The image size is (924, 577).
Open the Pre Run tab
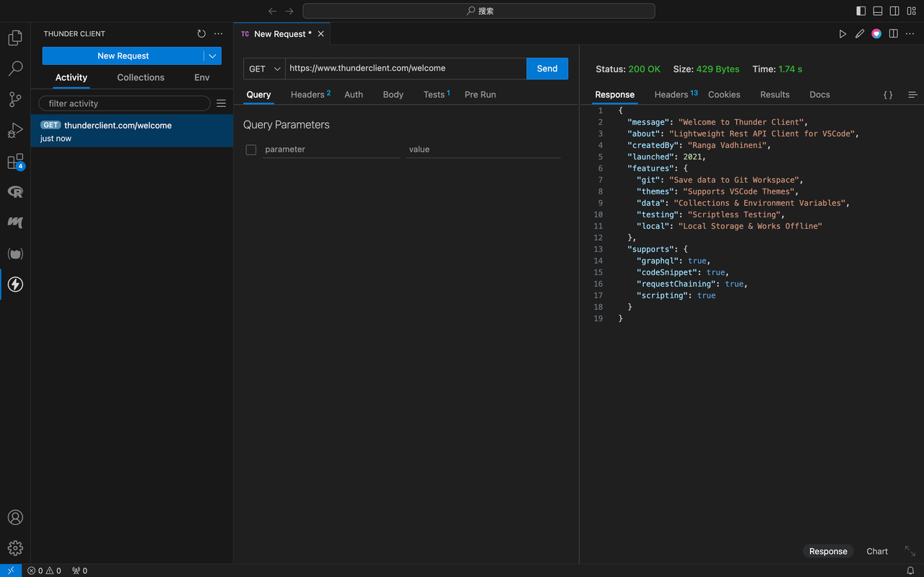tap(480, 95)
